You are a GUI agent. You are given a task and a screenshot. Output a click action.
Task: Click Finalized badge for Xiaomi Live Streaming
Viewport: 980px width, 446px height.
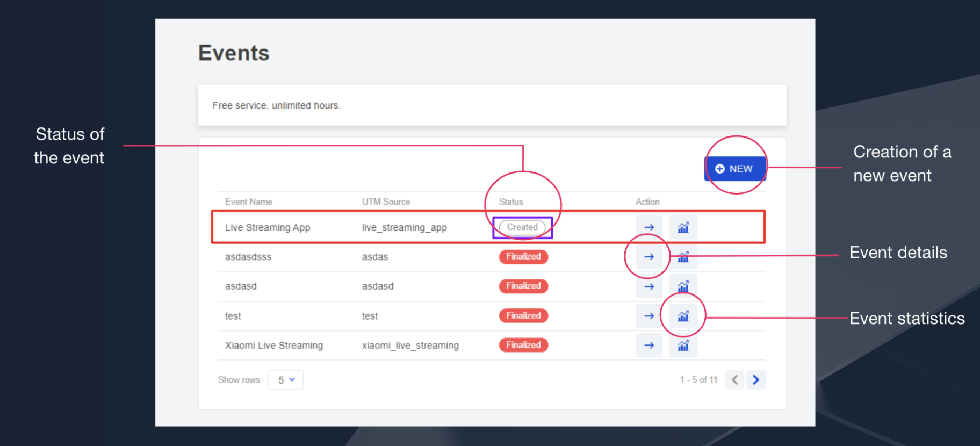tap(523, 345)
